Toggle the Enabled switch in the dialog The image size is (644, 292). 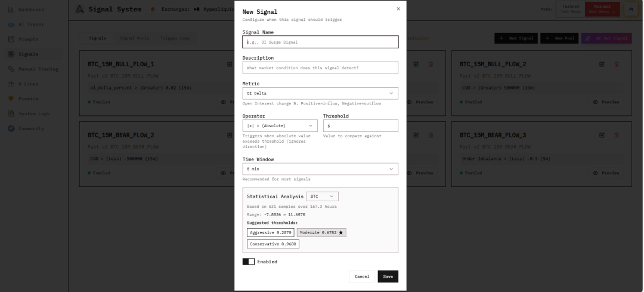249,262
